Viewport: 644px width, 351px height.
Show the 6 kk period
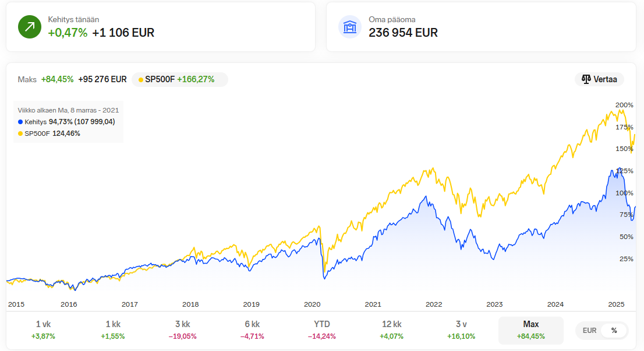[x=252, y=330]
